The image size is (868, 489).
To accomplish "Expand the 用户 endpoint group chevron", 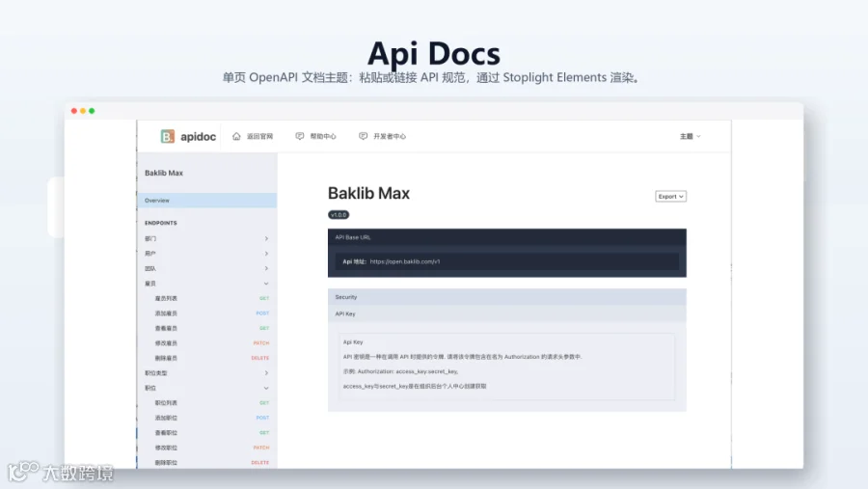I will click(266, 254).
